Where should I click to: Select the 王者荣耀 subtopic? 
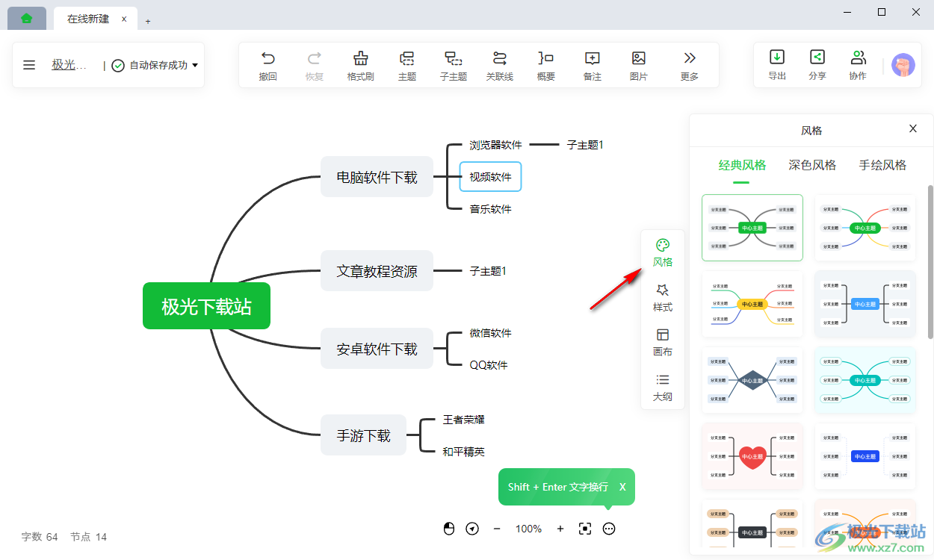pos(463,420)
